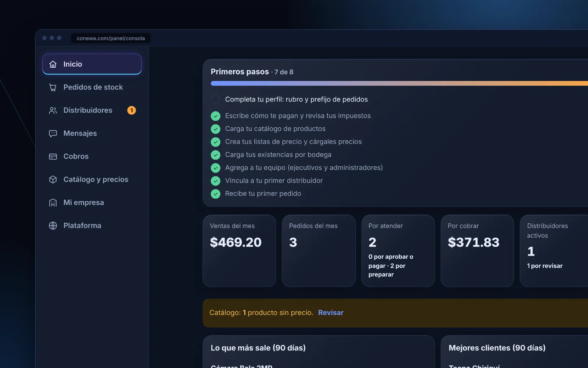Click the 'Primeros pasos' title
588x368 pixels.
(240, 72)
